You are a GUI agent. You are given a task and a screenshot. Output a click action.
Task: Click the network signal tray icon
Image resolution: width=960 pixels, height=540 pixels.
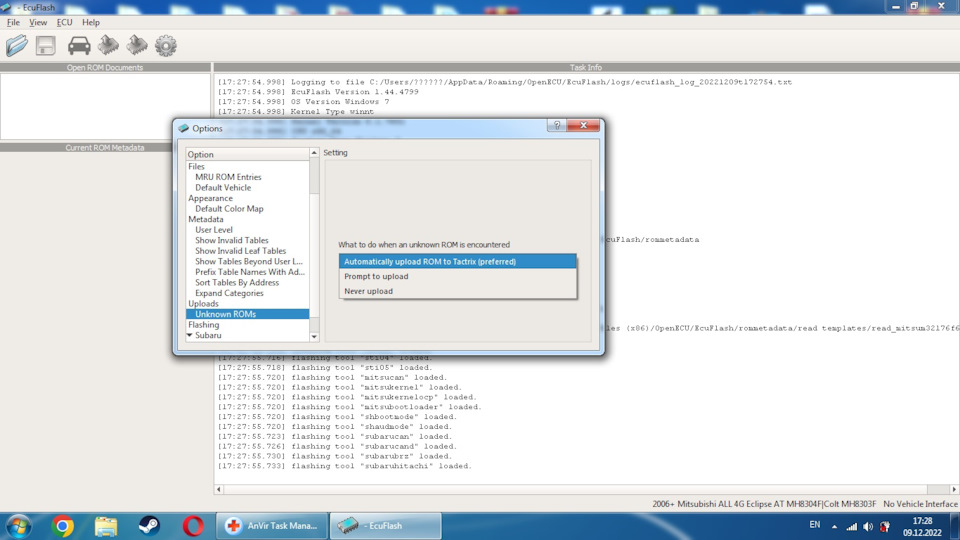[852, 527]
